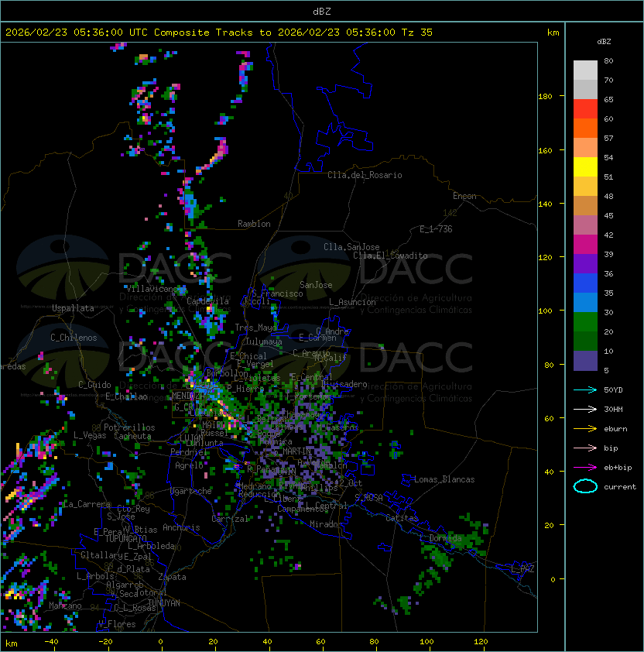Click the Ramblon map label

[x=254, y=224]
